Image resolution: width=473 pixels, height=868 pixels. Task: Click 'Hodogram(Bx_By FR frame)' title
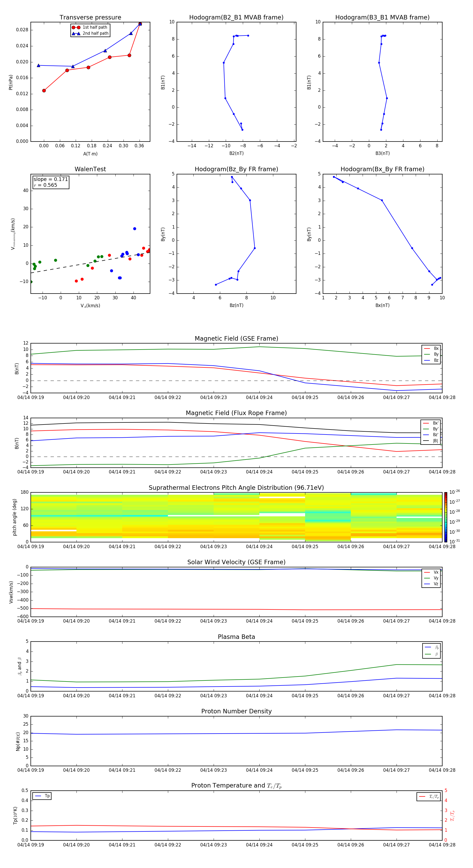(382, 169)
